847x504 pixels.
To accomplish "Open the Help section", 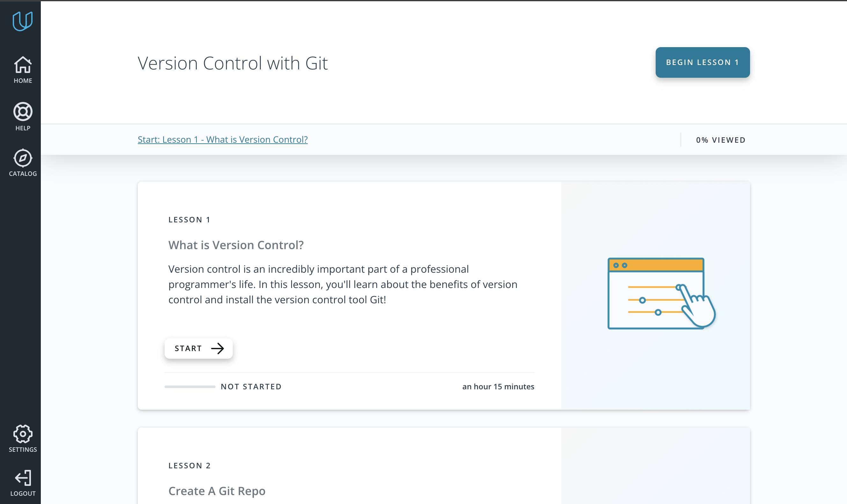I will click(22, 117).
